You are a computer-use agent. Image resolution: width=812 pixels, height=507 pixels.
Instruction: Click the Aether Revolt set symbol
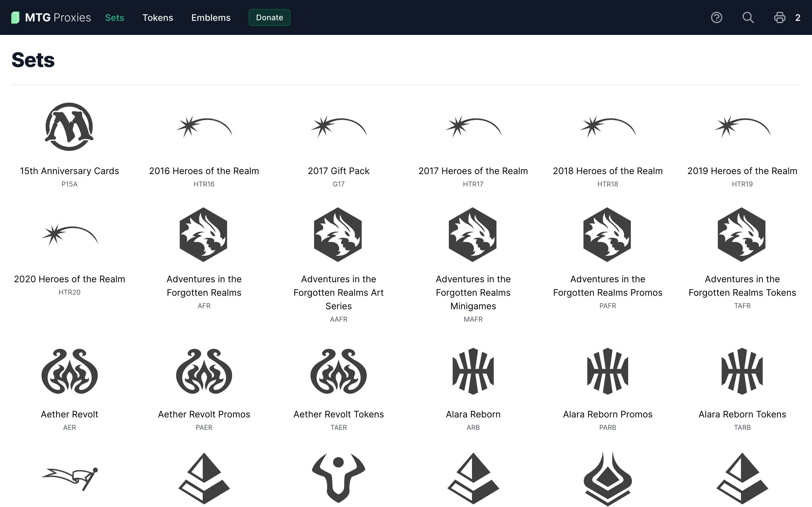69,371
